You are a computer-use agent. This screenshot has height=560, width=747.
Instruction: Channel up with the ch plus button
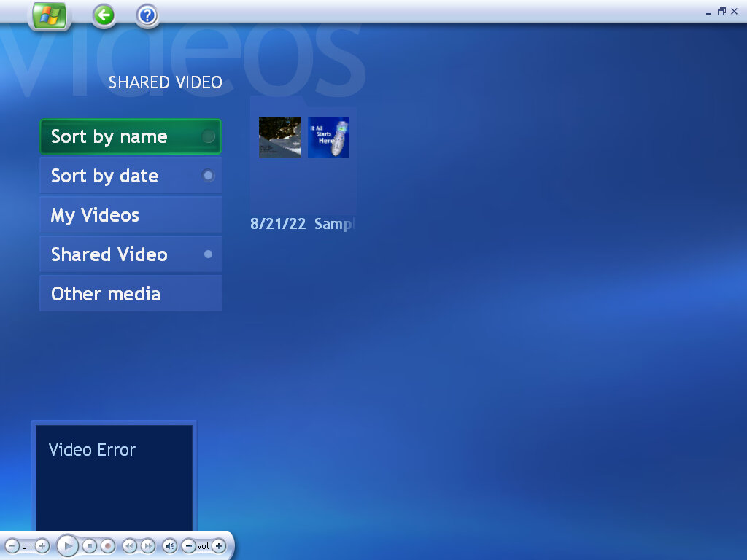click(42, 545)
